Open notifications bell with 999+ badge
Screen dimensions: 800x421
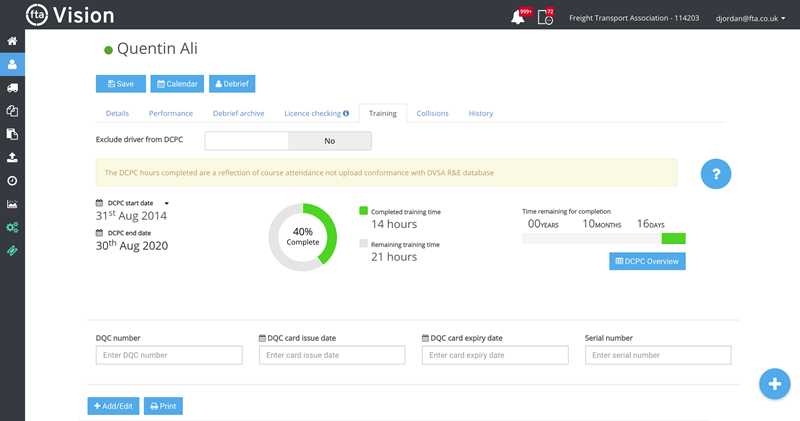pyautogui.click(x=520, y=17)
